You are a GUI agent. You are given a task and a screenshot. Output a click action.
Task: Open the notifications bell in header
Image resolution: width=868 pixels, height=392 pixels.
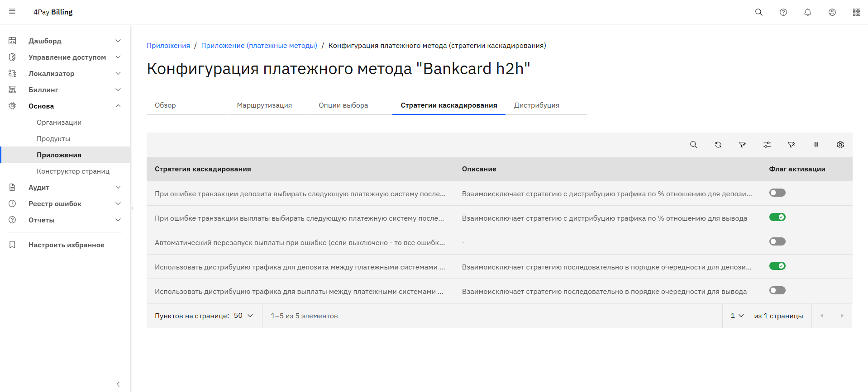click(x=807, y=12)
